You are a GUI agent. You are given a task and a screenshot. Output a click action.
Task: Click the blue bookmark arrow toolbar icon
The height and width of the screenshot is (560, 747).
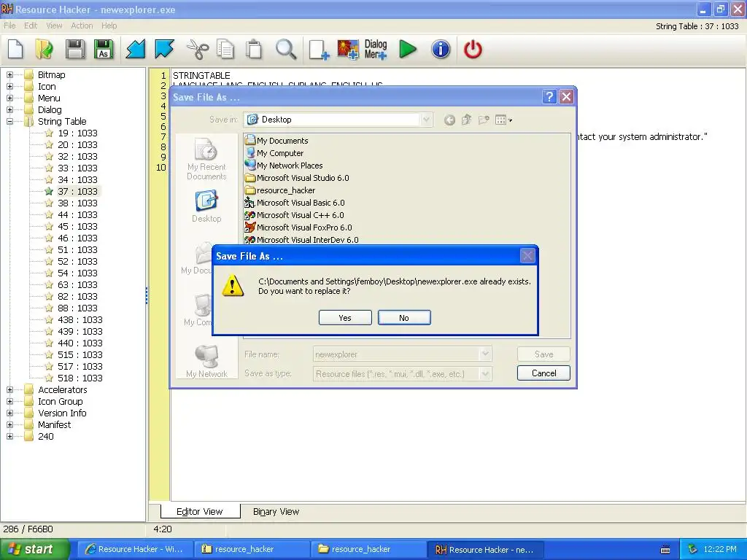(x=164, y=50)
